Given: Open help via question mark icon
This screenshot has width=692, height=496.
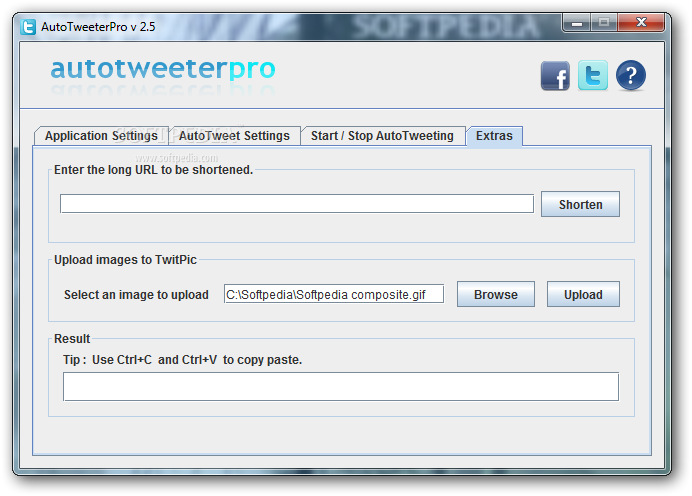Looking at the screenshot, I should point(631,75).
